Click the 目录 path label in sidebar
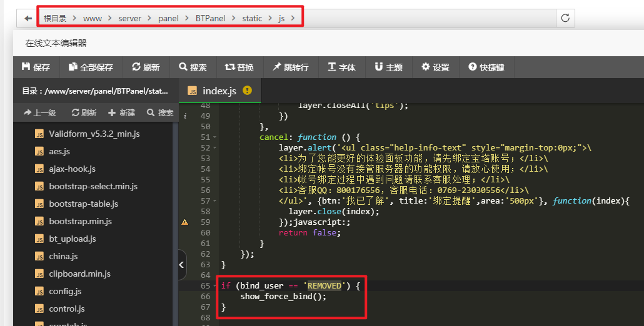The width and height of the screenshot is (644, 326). pos(95,91)
